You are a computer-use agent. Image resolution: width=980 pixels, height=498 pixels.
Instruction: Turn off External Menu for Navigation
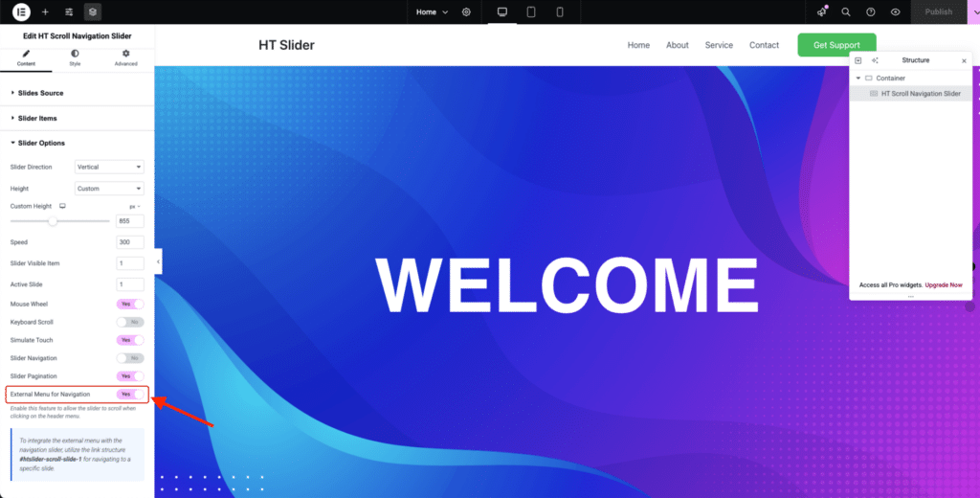point(129,394)
